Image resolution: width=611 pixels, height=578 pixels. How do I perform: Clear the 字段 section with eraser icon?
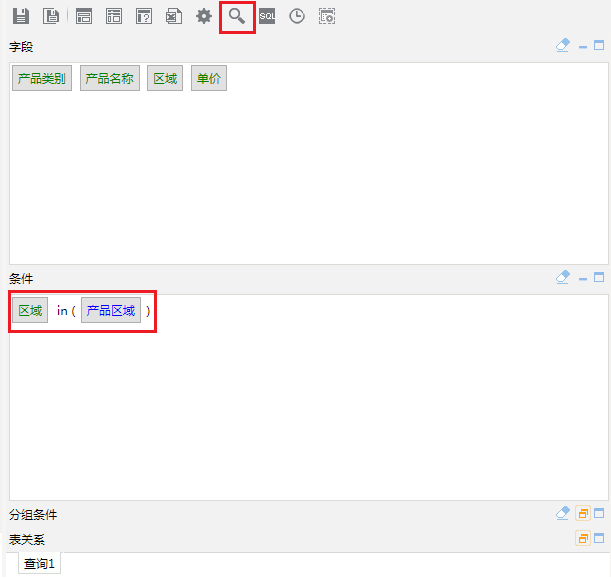click(563, 45)
